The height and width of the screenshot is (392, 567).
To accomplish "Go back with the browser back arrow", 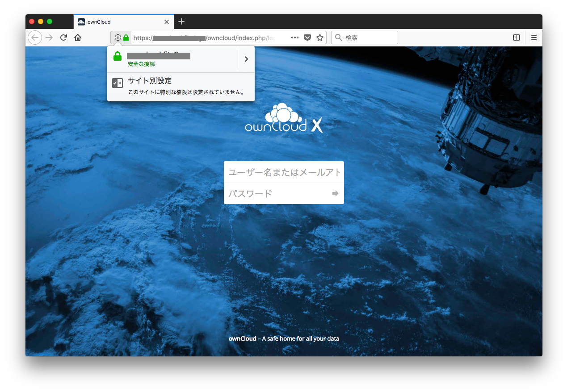I will pyautogui.click(x=35, y=38).
